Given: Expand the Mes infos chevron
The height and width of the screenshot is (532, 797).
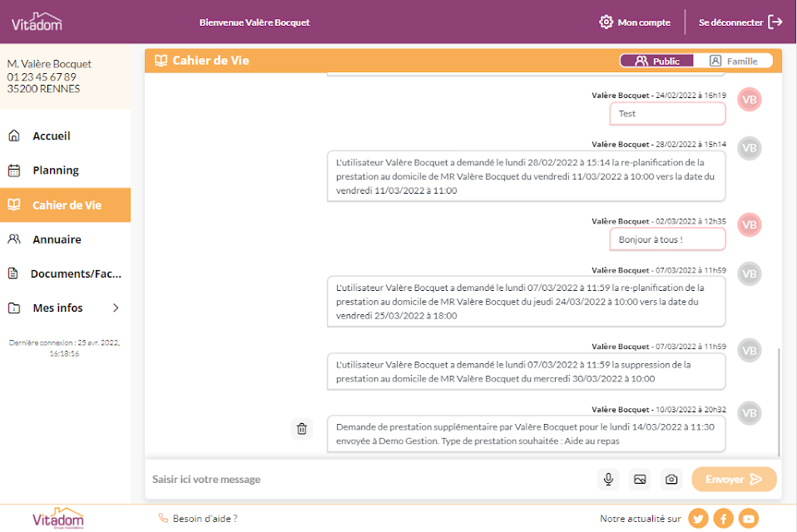Looking at the screenshot, I should click(116, 308).
